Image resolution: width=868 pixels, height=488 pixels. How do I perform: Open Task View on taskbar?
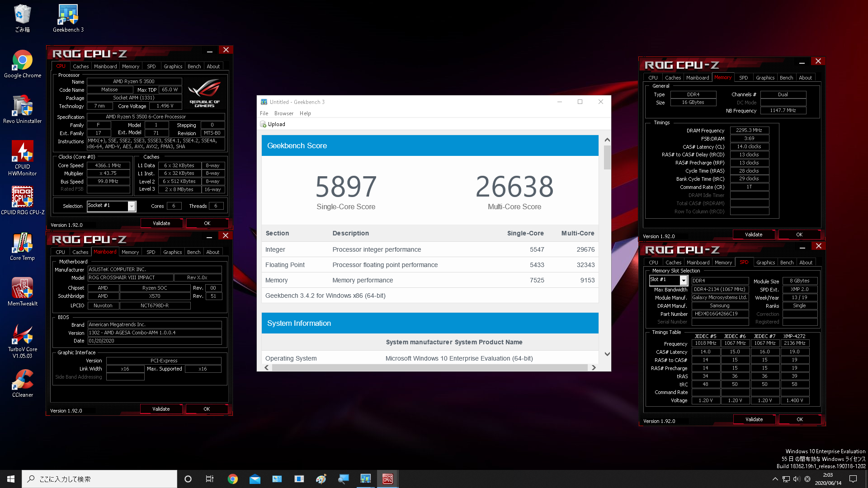point(210,479)
